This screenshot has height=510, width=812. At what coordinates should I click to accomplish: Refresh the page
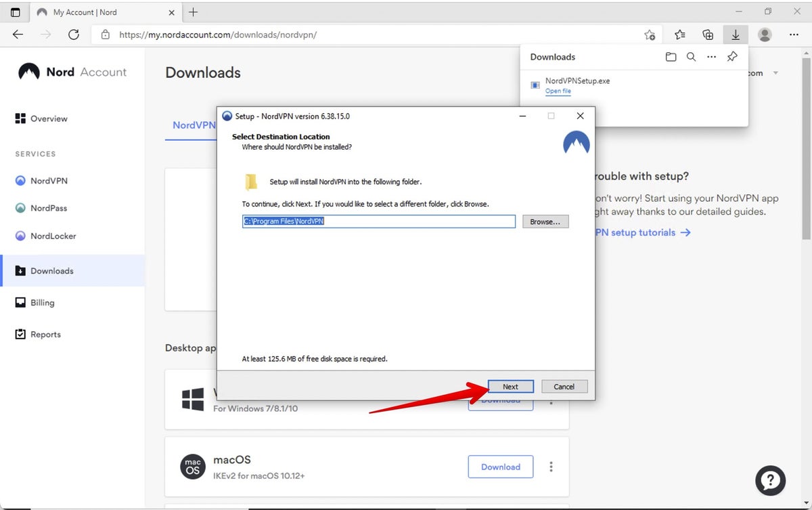coord(74,35)
